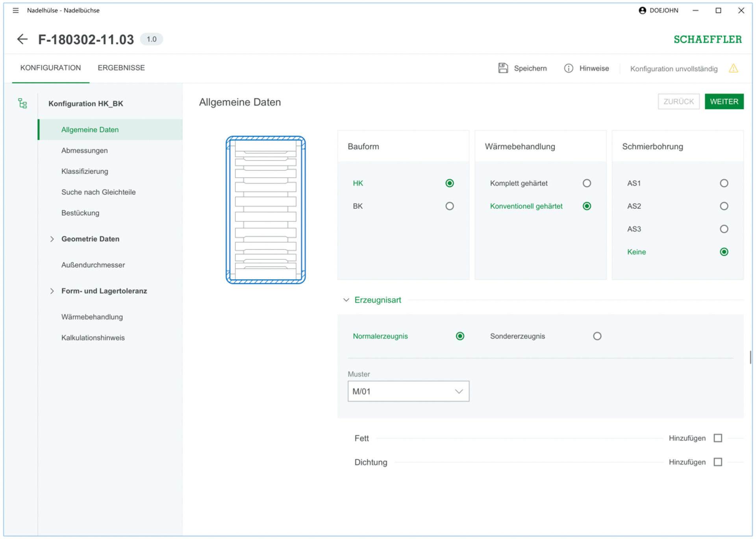Collapse the Erzeugnisart section
Image resolution: width=756 pixels, height=539 pixels.
click(346, 300)
